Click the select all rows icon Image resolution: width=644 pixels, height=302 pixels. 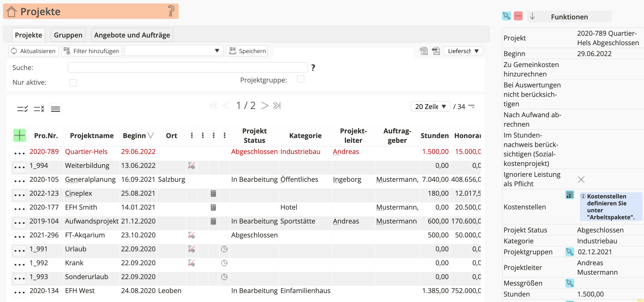[23, 109]
